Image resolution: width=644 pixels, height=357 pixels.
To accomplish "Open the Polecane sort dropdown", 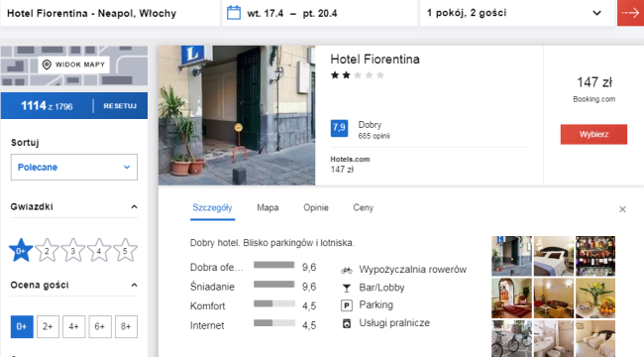I will 74,167.
